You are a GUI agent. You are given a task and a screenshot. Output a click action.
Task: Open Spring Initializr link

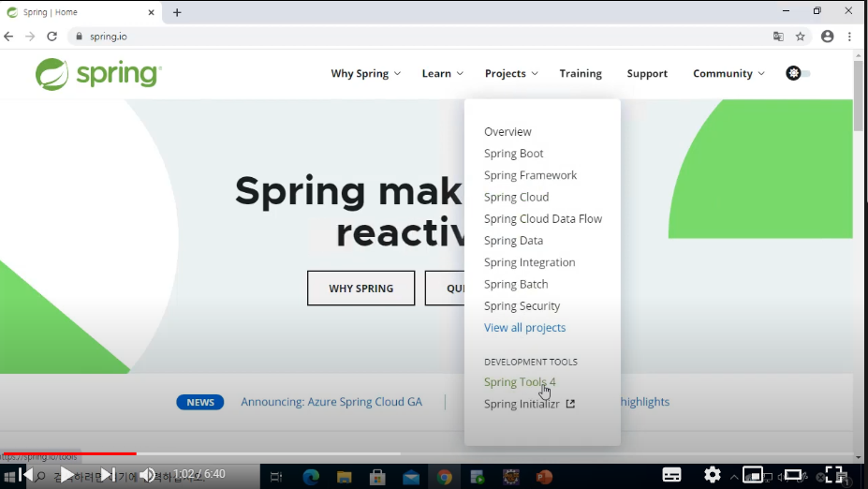tap(522, 404)
